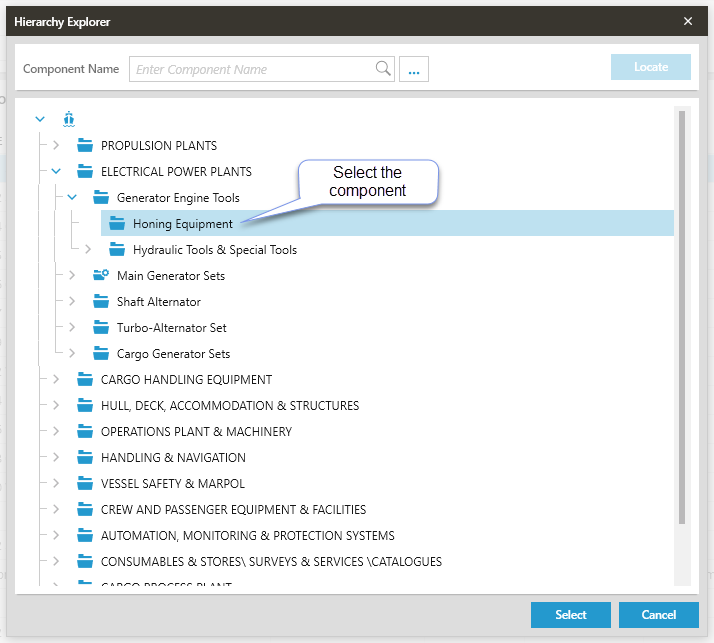Expand HANDLING & NAVIGATION node
The width and height of the screenshot is (714, 643).
coord(56,457)
